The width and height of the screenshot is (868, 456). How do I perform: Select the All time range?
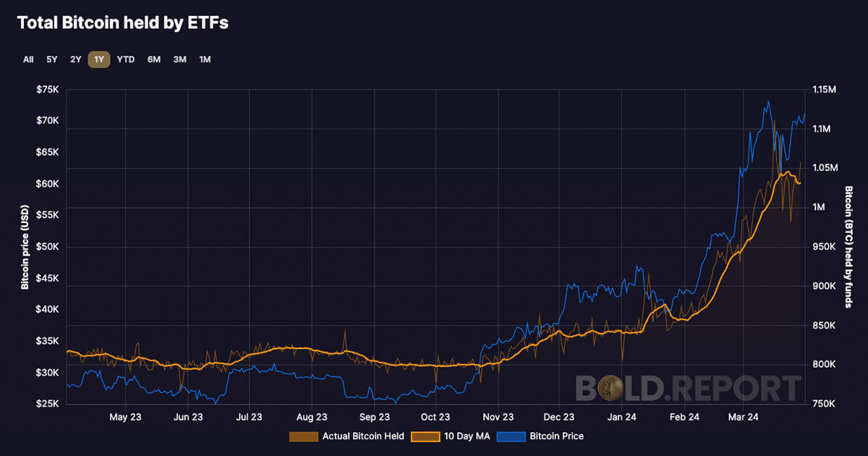(x=28, y=59)
